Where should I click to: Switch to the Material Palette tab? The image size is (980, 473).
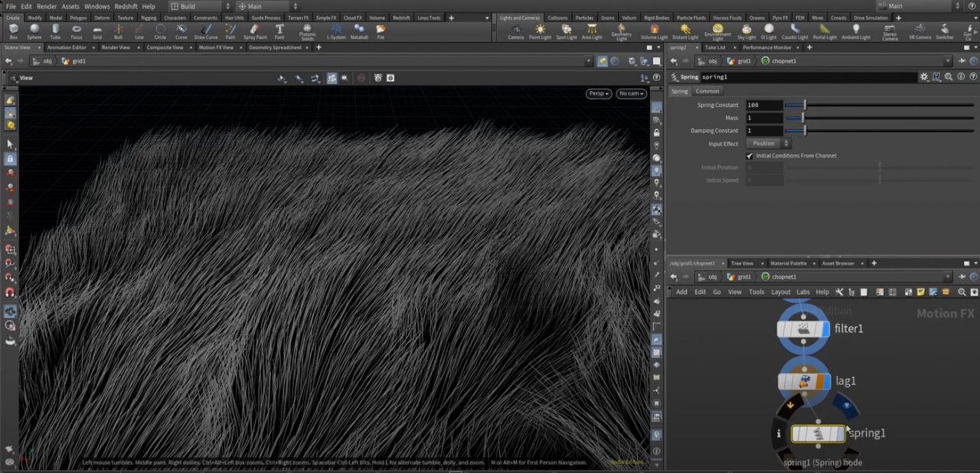[788, 263]
